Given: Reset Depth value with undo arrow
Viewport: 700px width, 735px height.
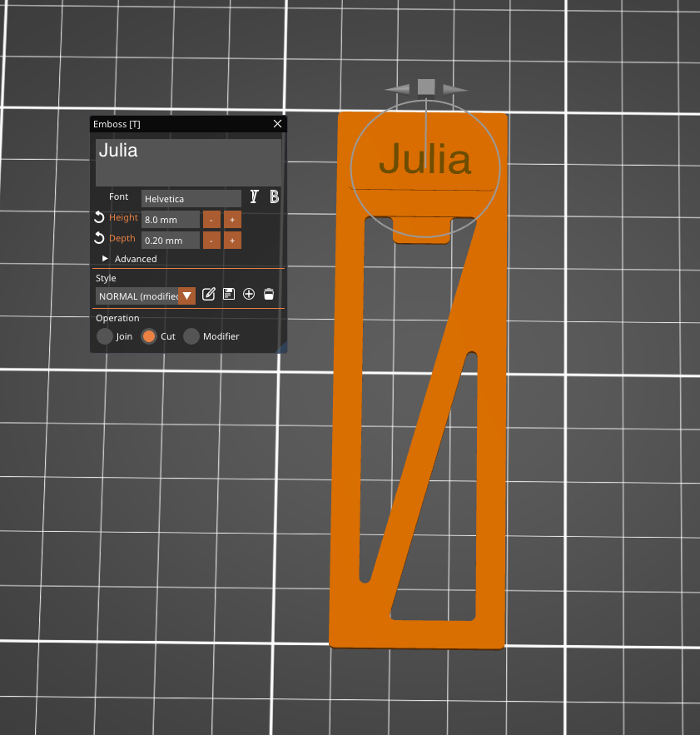Looking at the screenshot, I should point(99,238).
